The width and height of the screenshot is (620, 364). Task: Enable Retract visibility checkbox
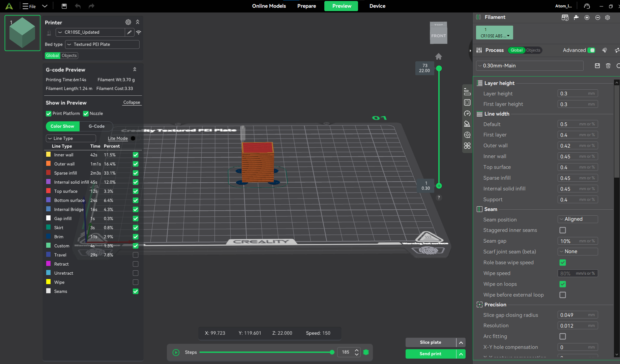tap(136, 264)
